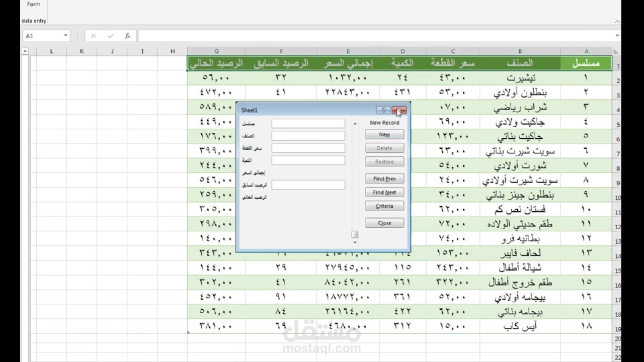The width and height of the screenshot is (644, 362).
Task: Select the cell 'شورت أولادي'
Action: [520, 165]
